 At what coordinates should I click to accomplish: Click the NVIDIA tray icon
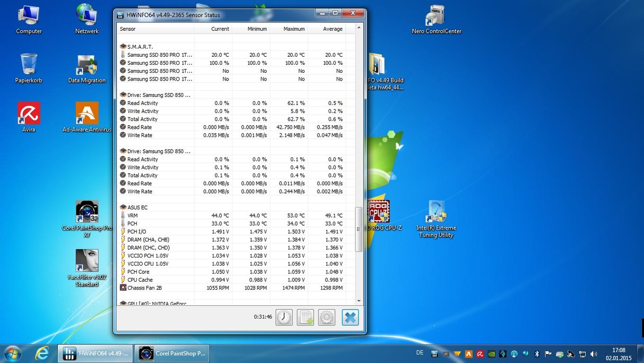(x=491, y=354)
